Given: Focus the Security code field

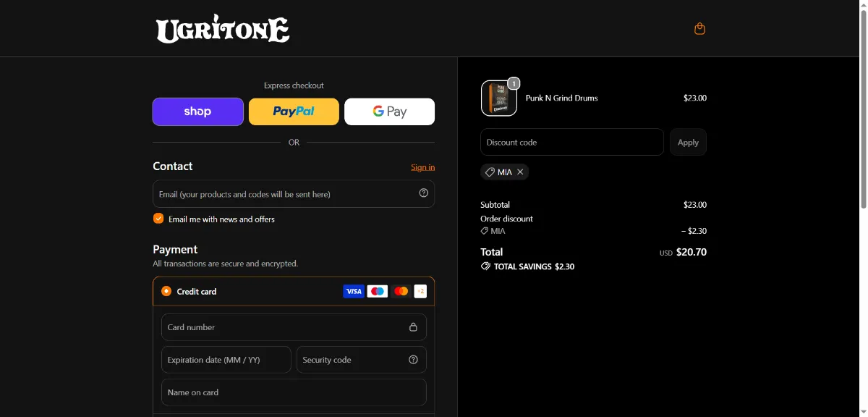Looking at the screenshot, I should coord(362,360).
